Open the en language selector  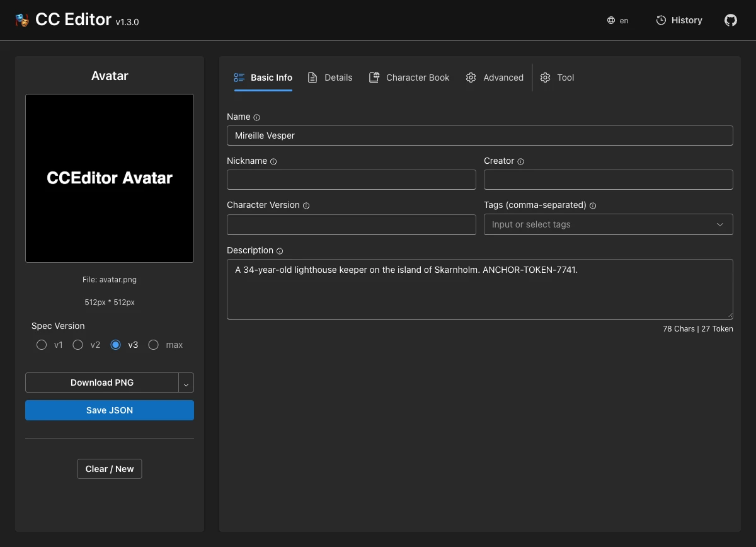[618, 20]
